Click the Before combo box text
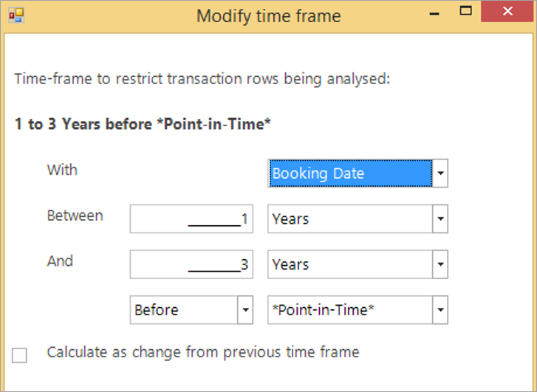The height and width of the screenshot is (392, 537). pos(157,310)
